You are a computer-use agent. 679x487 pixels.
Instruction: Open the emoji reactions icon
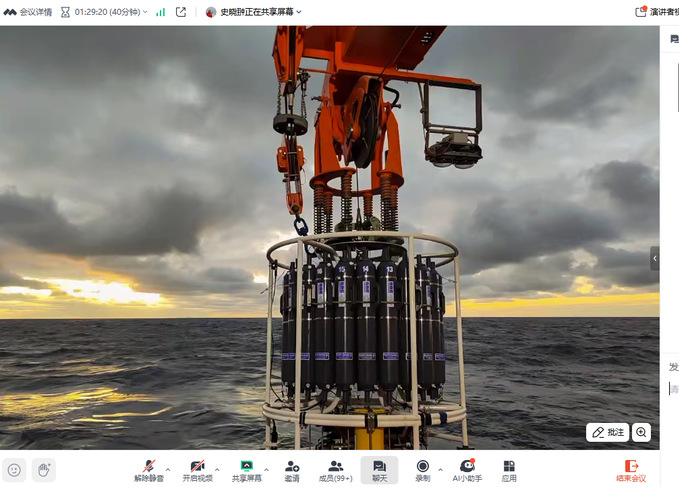pyautogui.click(x=15, y=469)
